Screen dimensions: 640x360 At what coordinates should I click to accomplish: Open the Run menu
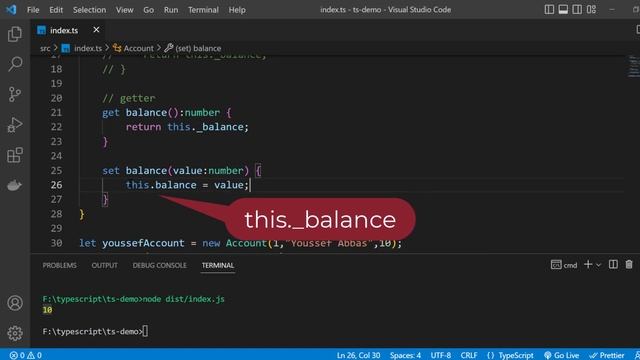(171, 10)
